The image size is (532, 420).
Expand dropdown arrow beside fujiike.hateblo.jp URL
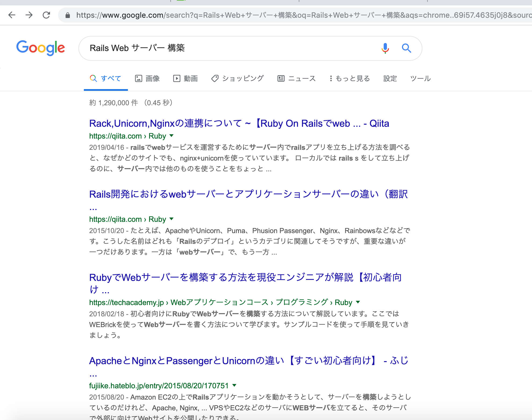pyautogui.click(x=234, y=385)
